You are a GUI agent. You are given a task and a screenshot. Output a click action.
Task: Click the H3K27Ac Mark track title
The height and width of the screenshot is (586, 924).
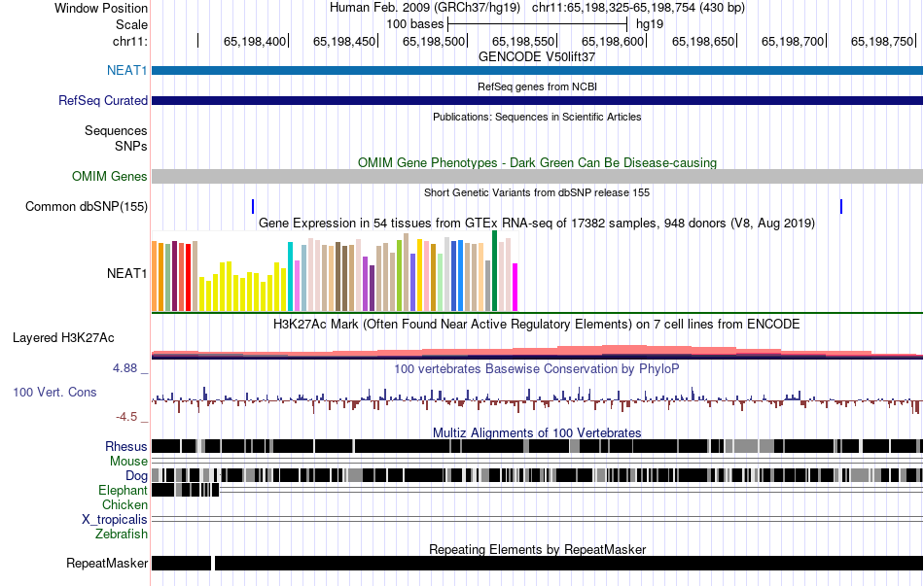click(537, 324)
